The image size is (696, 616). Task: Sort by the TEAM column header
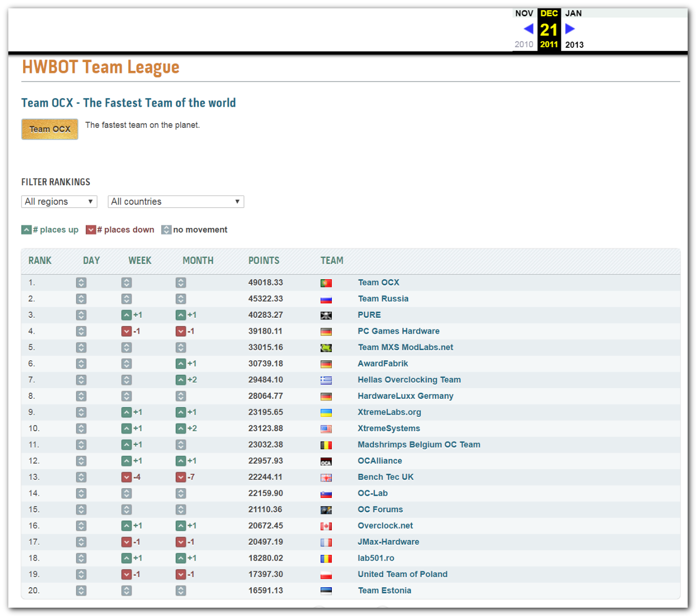(332, 261)
